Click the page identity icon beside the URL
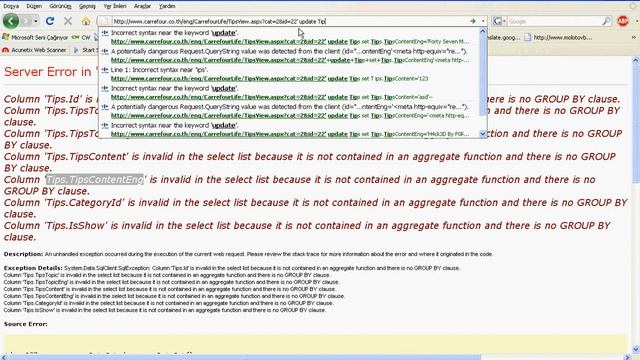The width and height of the screenshot is (640, 360). pyautogui.click(x=104, y=21)
